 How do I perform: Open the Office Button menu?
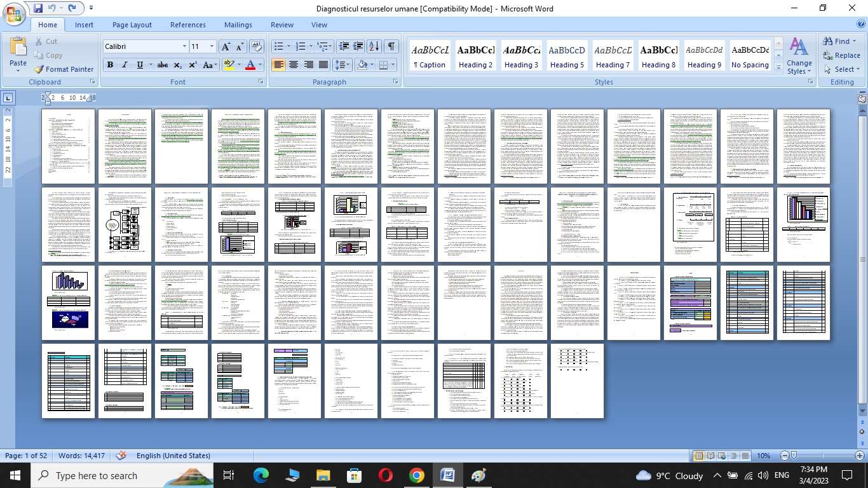14,13
